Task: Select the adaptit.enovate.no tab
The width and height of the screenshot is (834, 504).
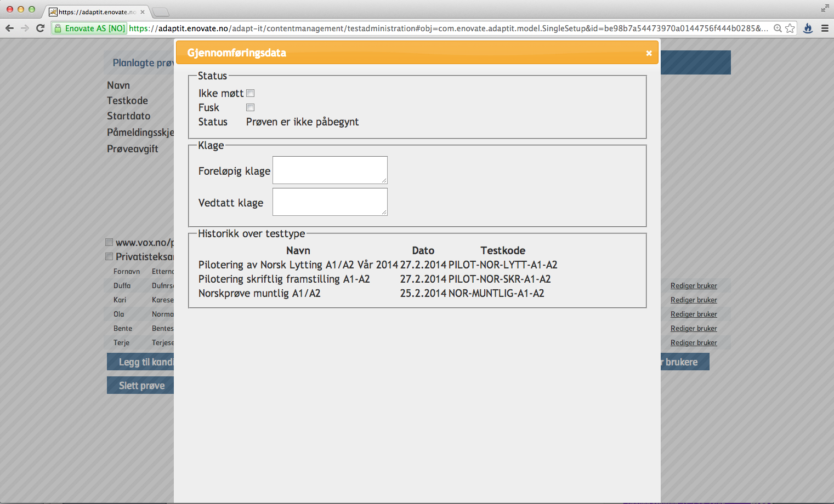Action: pyautogui.click(x=96, y=12)
